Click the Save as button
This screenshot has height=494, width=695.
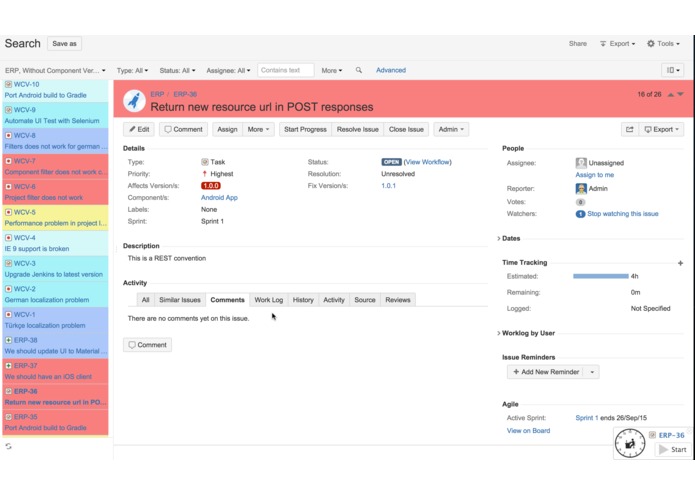click(x=64, y=43)
